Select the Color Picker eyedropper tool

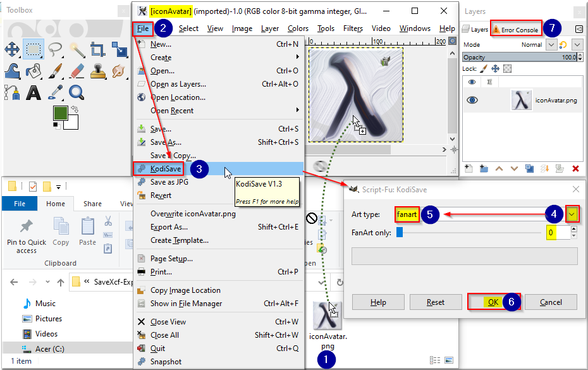[55, 92]
